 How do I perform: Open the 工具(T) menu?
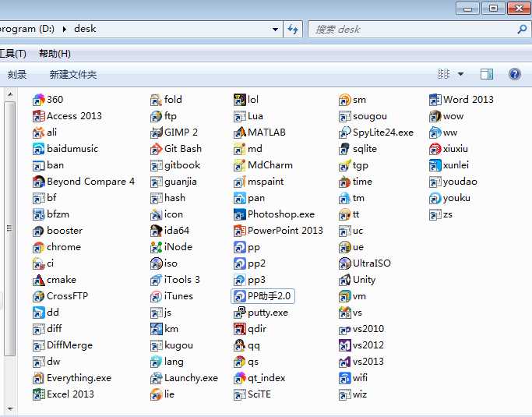(x=12, y=54)
